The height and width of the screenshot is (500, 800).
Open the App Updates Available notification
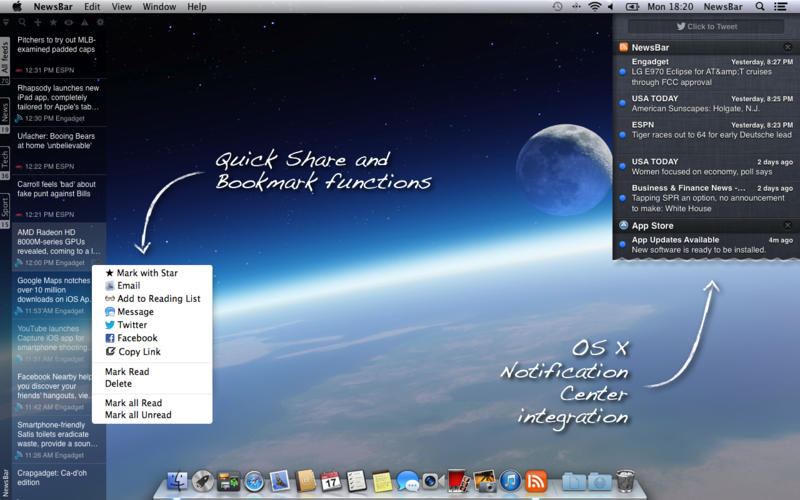tap(706, 245)
